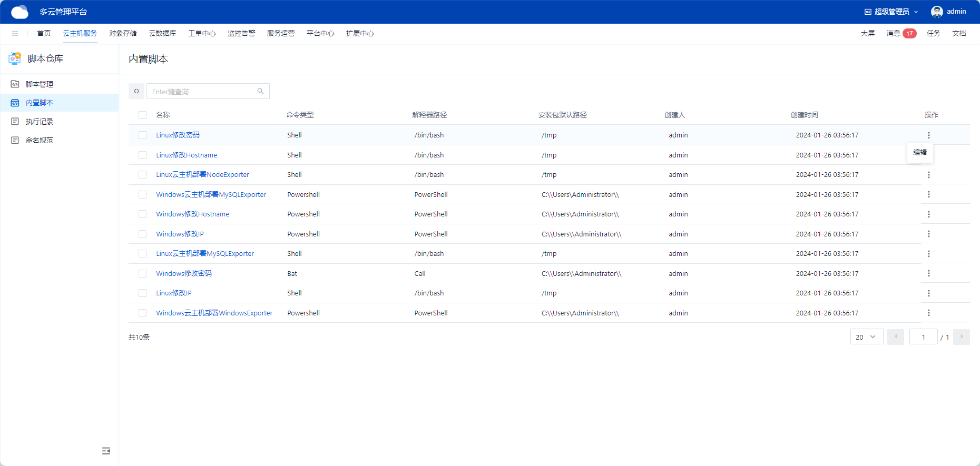
Task: Open more actions for Linux云主机部署NodeExporter row
Action: (929, 175)
